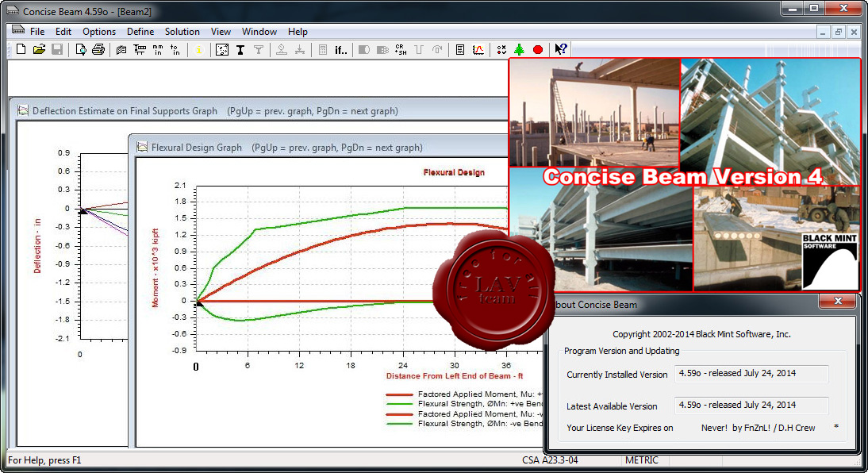The width and height of the screenshot is (868, 473).
Task: Open the View menu
Action: tap(221, 32)
